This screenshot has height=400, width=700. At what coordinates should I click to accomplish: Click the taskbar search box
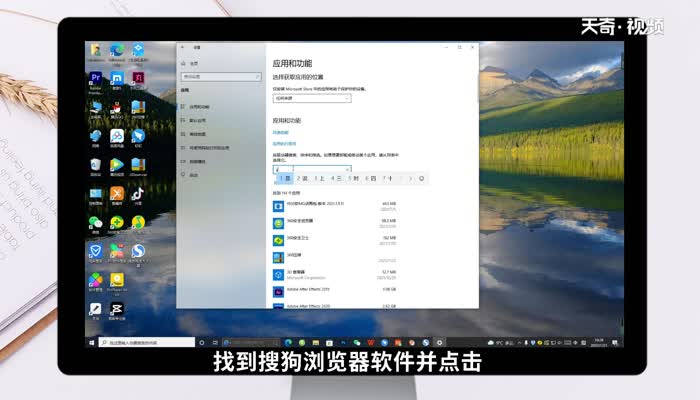coord(147,342)
